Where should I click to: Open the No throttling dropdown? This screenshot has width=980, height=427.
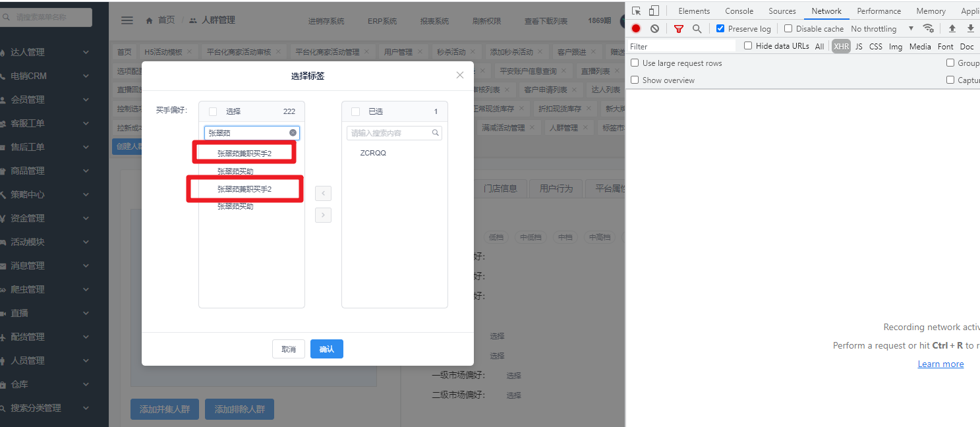(x=882, y=28)
